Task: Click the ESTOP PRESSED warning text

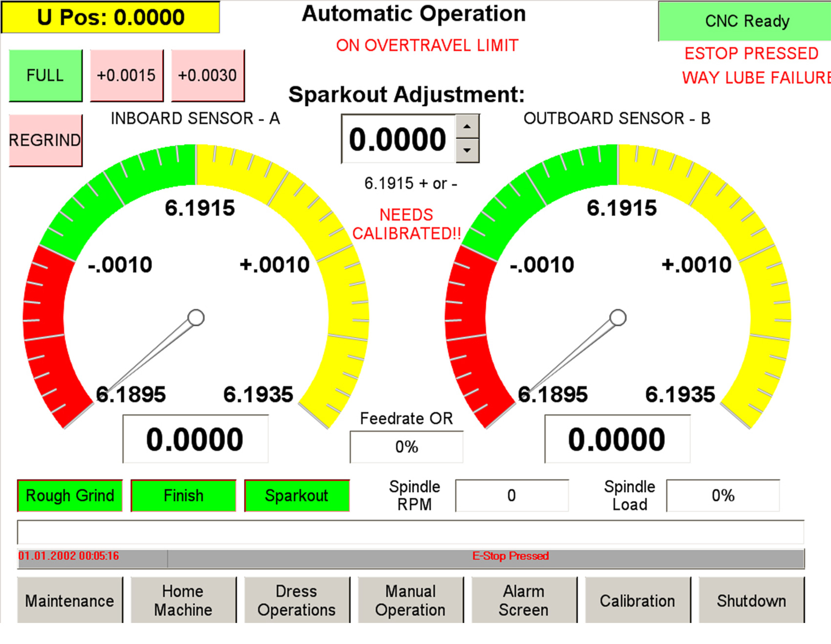Action: tap(751, 53)
